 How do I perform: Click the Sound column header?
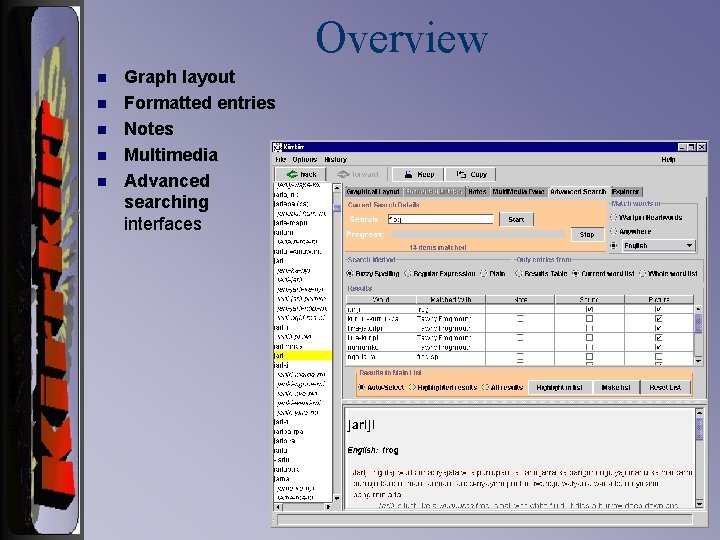point(589,299)
